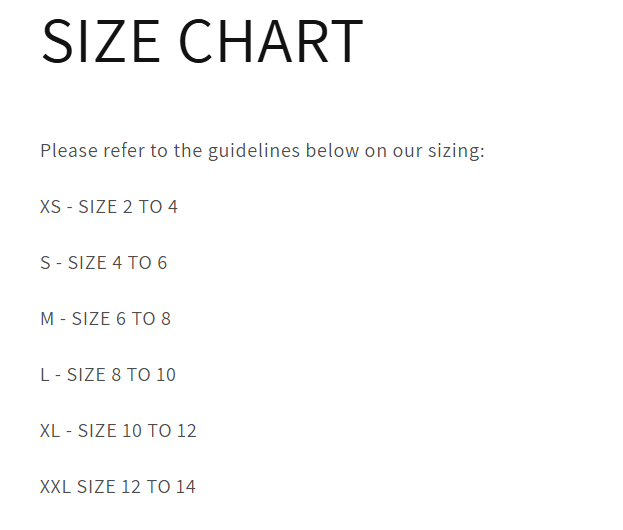Select the XXL SIZE 12 TO 14 line
Viewport: 623px width, 530px height.
118,487
